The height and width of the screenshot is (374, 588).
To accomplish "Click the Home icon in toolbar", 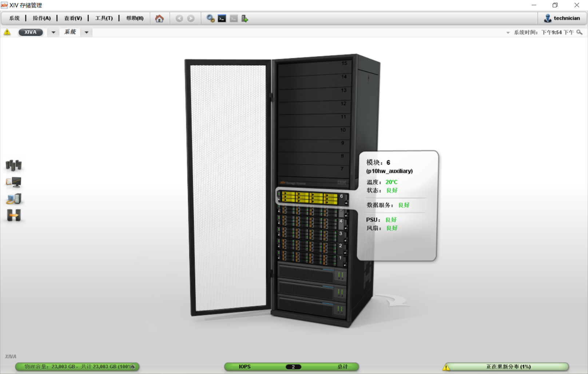I will click(x=159, y=19).
